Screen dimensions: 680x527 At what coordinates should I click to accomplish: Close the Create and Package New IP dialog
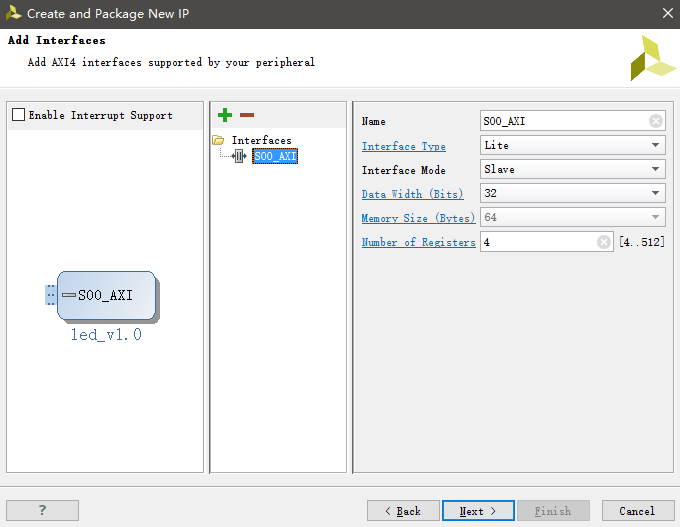point(668,13)
